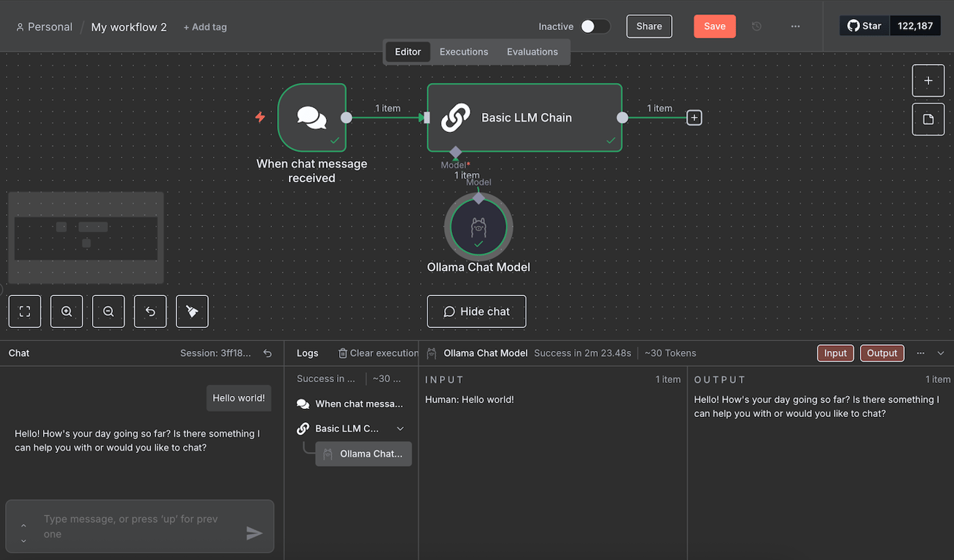Reset the canvas zoom with the undo arrow

pos(150,311)
